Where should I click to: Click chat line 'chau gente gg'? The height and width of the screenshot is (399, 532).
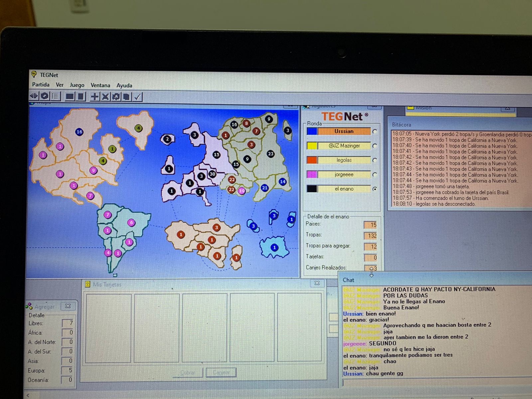[x=384, y=373]
